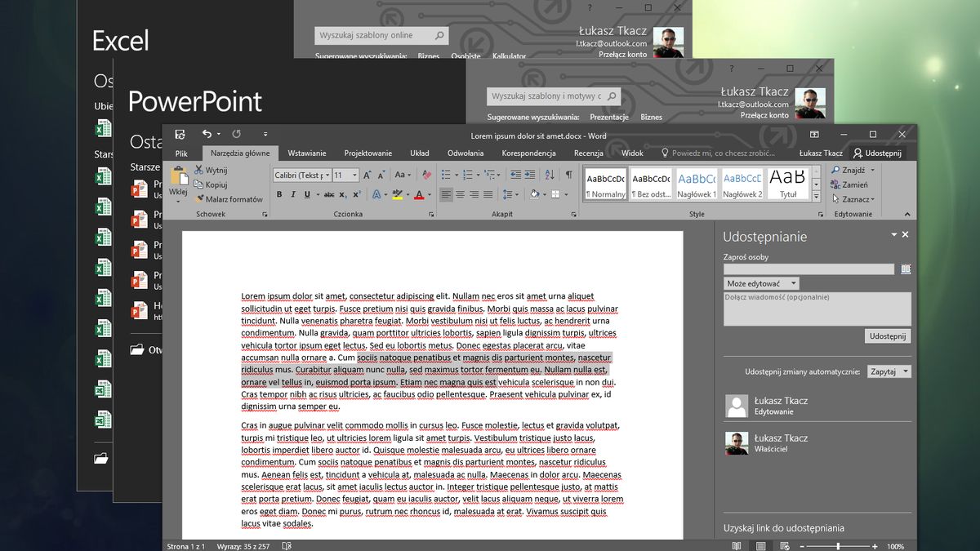Open the Zapytaj auto-share changes dropdown
The height and width of the screenshot is (551, 980).
[x=889, y=371]
